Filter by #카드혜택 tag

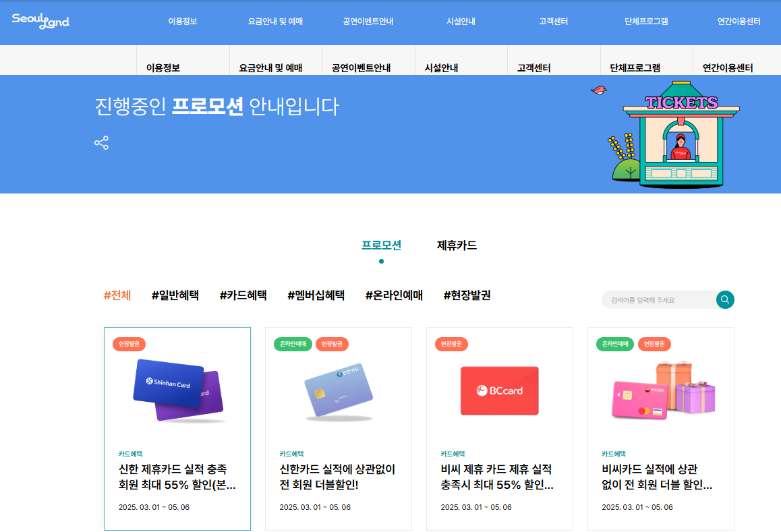pyautogui.click(x=243, y=295)
